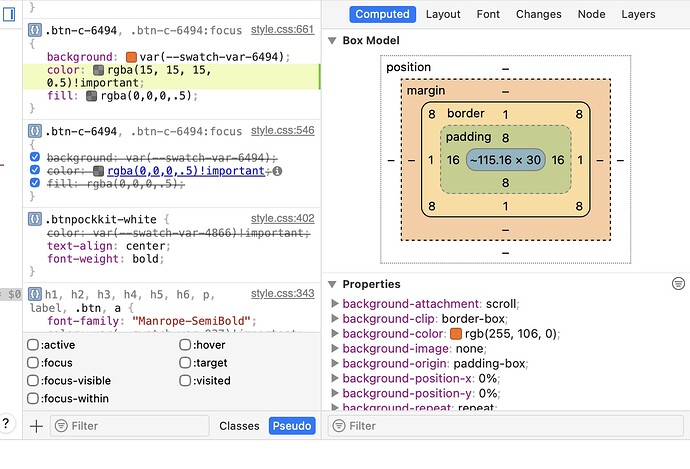Toggle the sidebar panel icon
The height and width of the screenshot is (469, 690).
pos(9,14)
